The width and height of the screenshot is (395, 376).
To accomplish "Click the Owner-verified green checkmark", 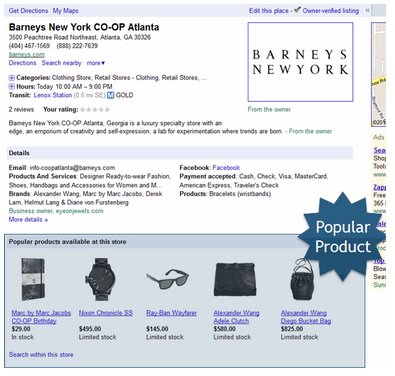I will (x=297, y=10).
